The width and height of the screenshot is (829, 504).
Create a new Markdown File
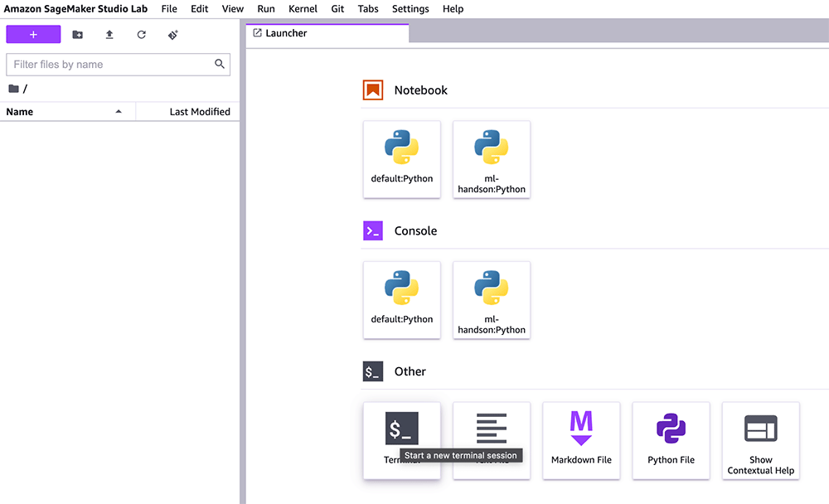581,440
